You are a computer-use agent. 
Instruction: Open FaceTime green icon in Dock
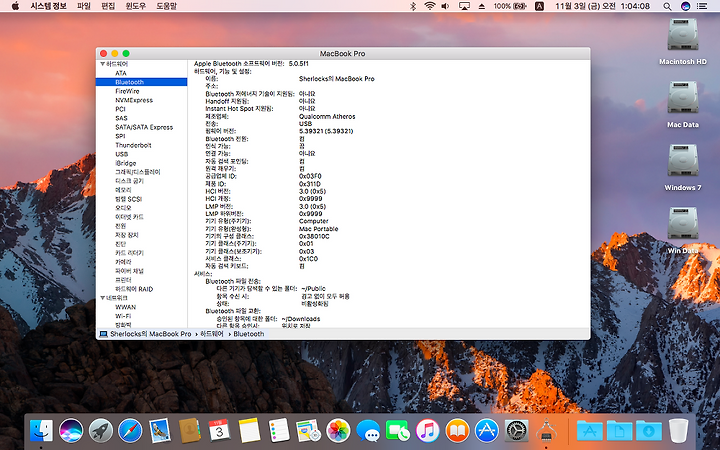coord(398,431)
